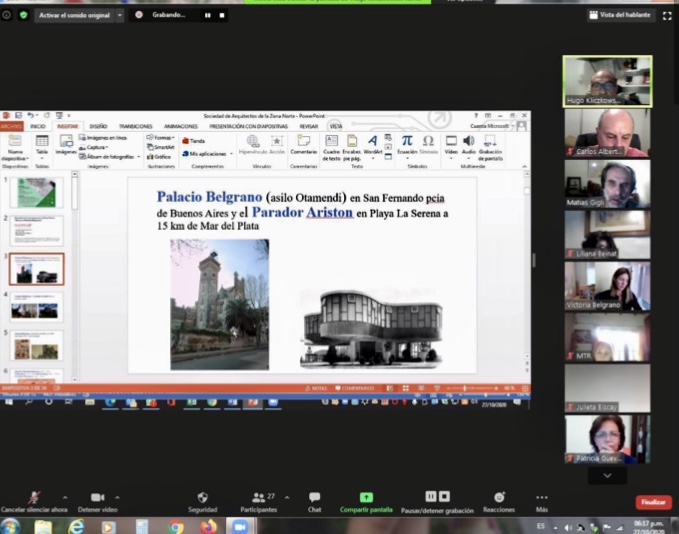
Task: Select Victoria Belgrano's video thumbnail
Action: pyautogui.click(x=607, y=286)
